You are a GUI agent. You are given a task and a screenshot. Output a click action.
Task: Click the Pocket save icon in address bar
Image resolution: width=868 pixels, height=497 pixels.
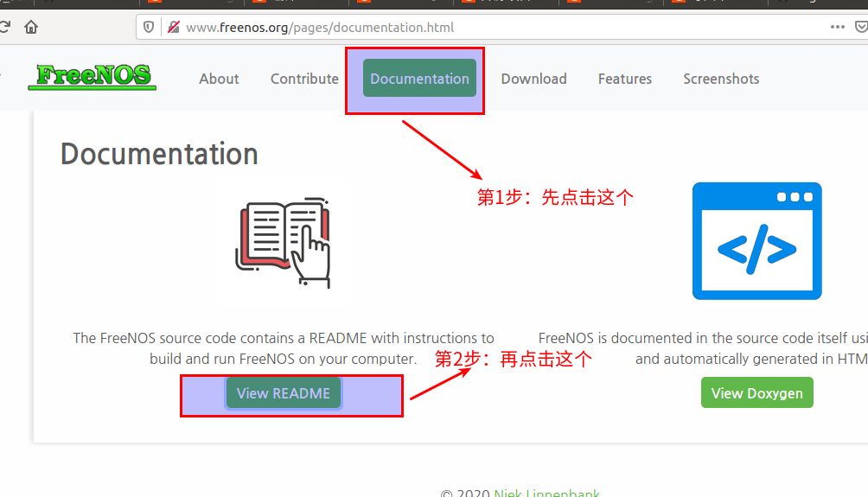tap(861, 27)
